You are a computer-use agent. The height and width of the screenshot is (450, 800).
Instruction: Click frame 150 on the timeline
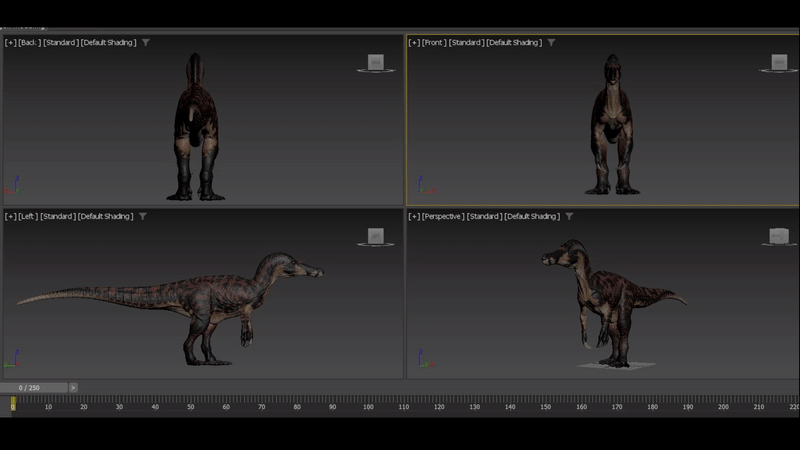[545, 407]
